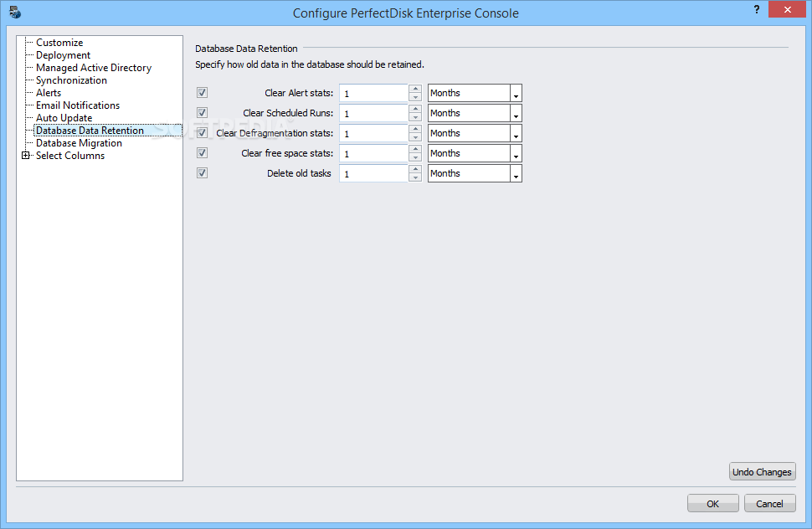Click the OK button
812x529 pixels.
point(713,503)
